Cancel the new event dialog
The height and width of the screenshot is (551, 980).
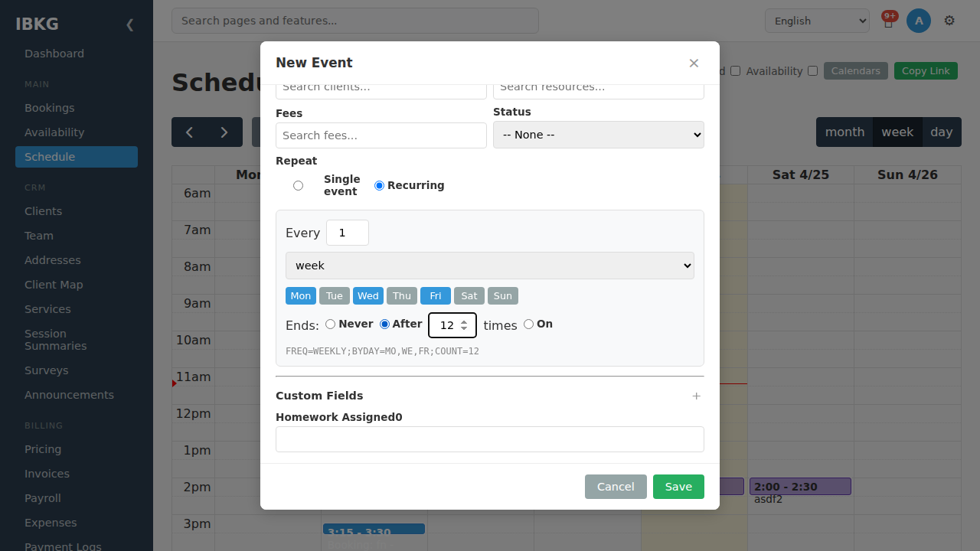(x=616, y=487)
